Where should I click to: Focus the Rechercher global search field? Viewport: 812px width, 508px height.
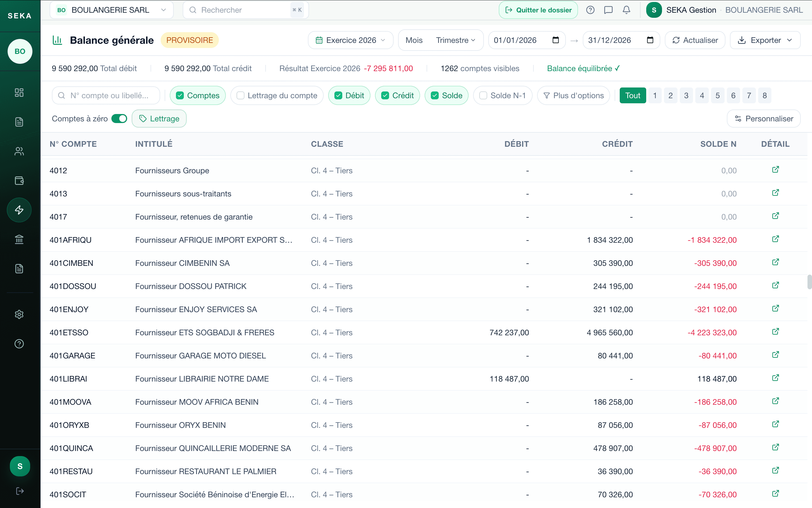pos(246,10)
